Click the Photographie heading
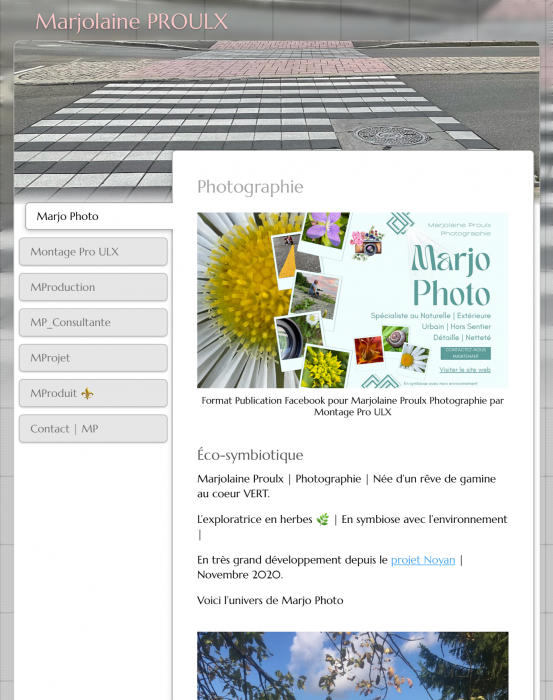 250,187
